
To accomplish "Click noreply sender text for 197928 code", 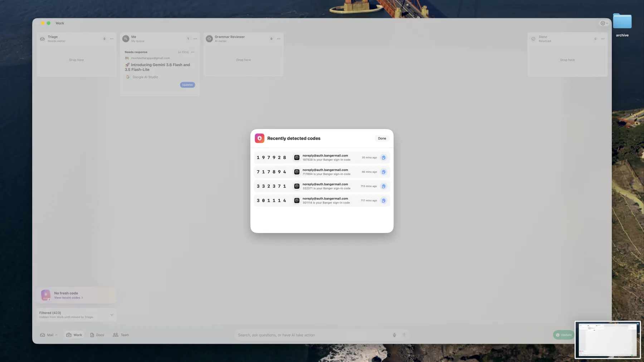I will coord(325,155).
